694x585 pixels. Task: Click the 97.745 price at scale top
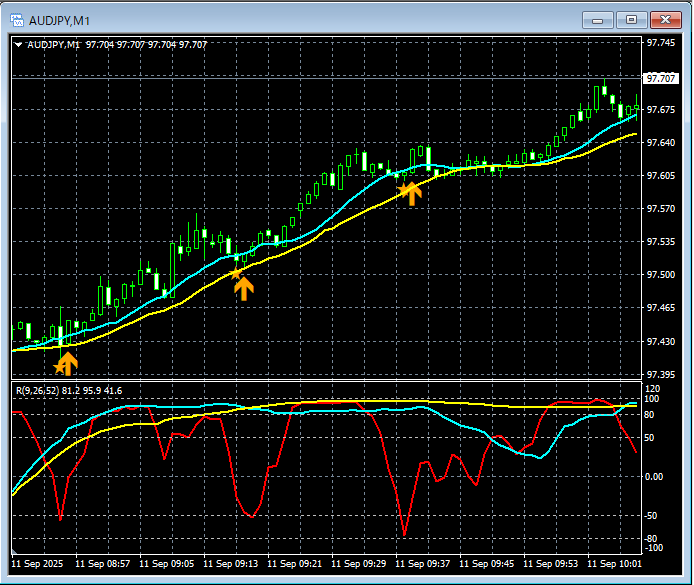pyautogui.click(x=660, y=43)
